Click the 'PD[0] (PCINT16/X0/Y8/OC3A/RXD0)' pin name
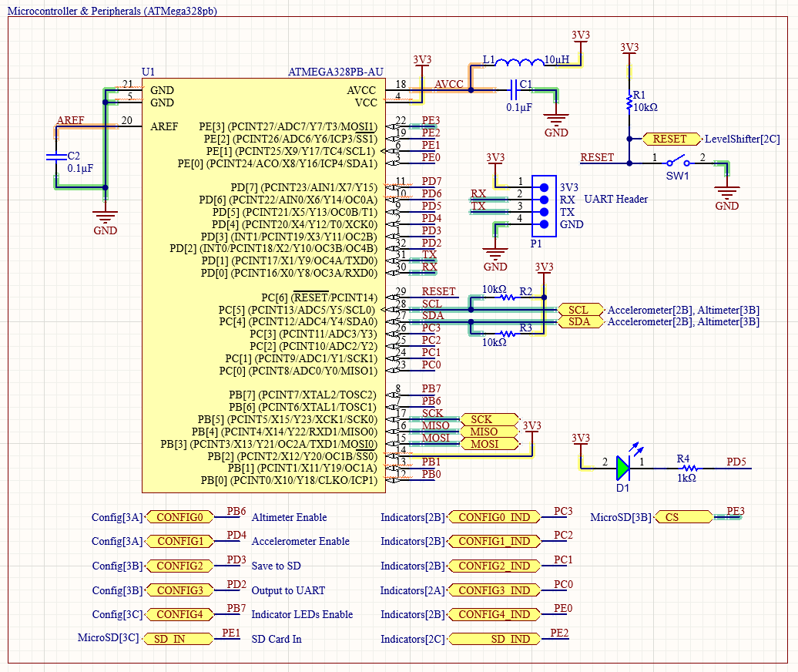798x672 pixels. 289,274
